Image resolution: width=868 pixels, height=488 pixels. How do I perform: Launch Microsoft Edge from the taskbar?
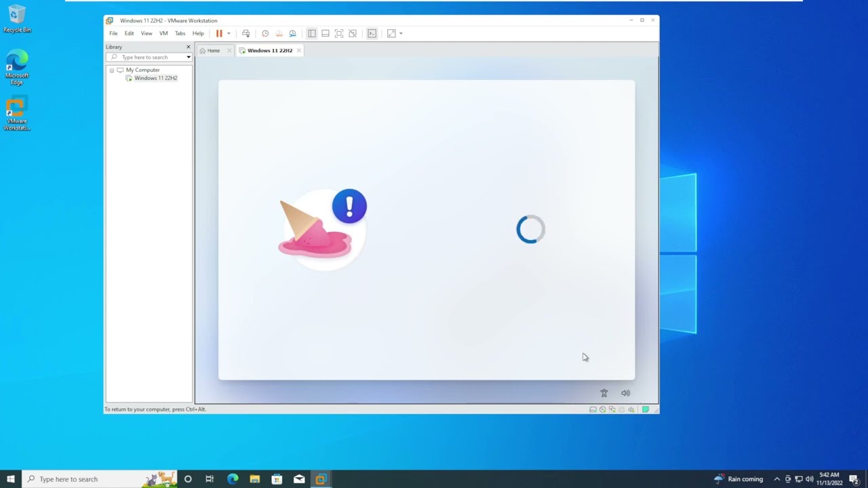[233, 479]
